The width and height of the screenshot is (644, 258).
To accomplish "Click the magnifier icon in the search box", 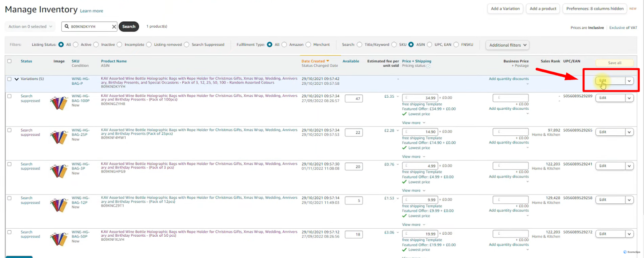I will click(66, 27).
